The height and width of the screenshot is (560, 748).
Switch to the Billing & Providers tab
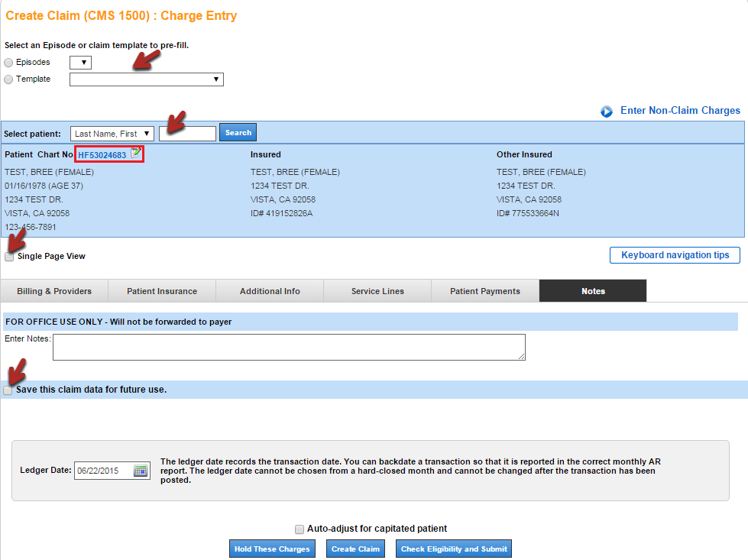pyautogui.click(x=54, y=291)
